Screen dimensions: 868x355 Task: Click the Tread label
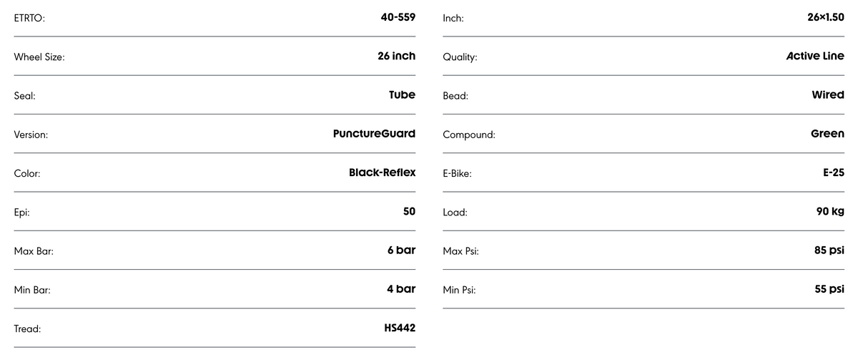[27, 329]
